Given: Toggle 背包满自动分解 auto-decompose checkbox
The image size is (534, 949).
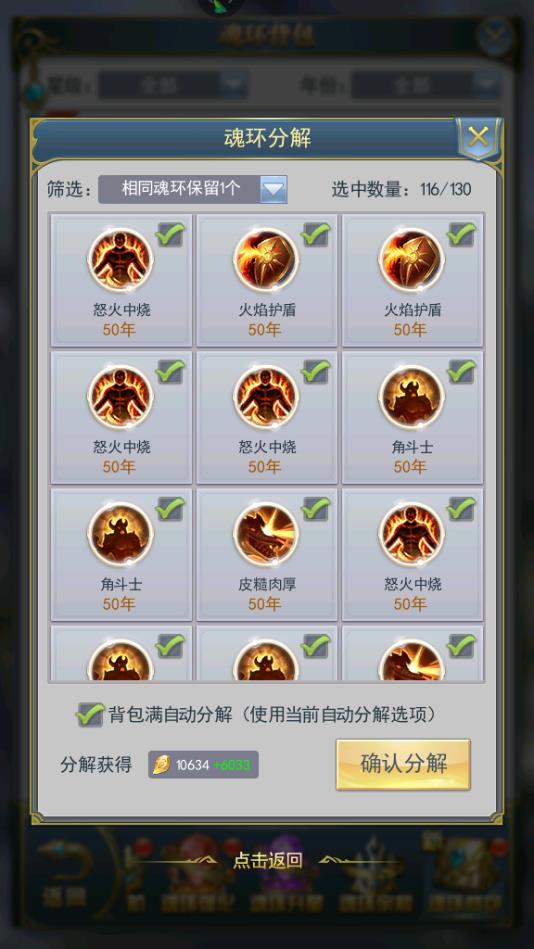Looking at the screenshot, I should [90, 715].
